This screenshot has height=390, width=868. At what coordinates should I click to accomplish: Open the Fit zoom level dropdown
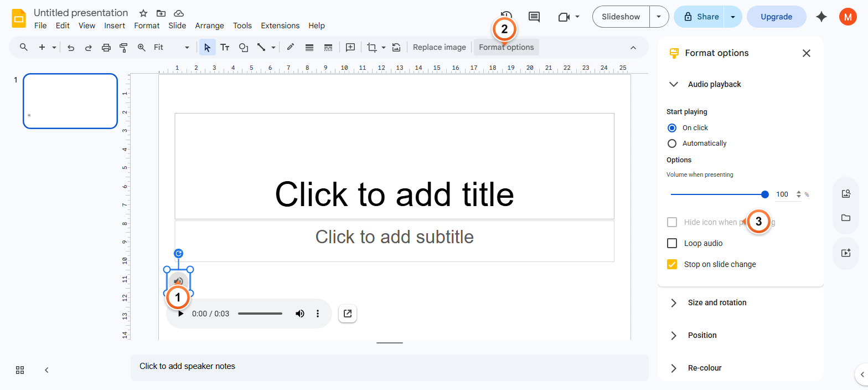172,48
